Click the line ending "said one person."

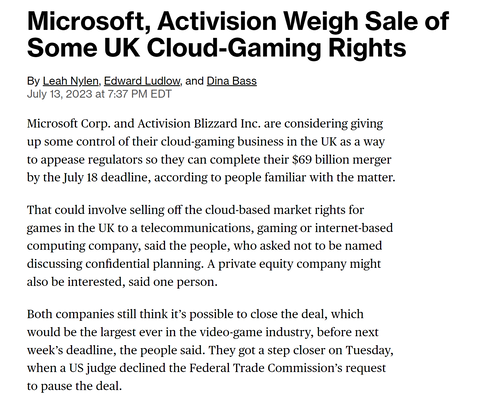pos(122,282)
